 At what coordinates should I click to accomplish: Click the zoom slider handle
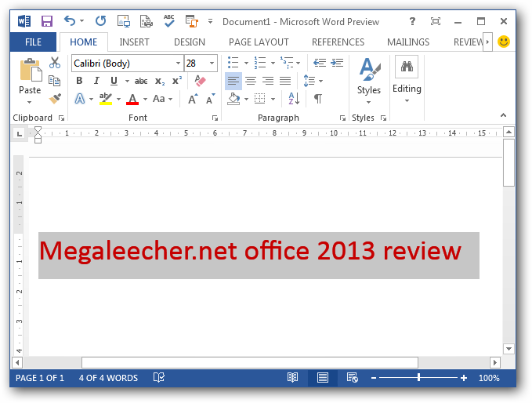click(418, 378)
